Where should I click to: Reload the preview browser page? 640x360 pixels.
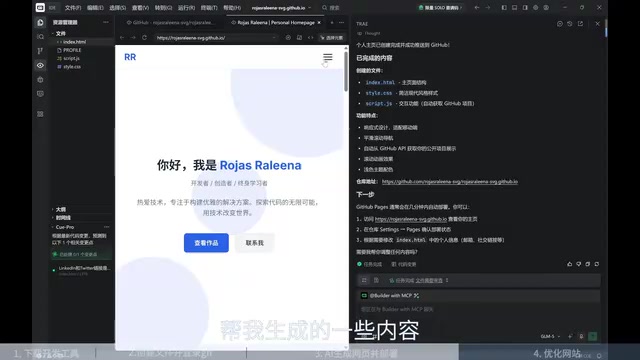click(x=144, y=38)
